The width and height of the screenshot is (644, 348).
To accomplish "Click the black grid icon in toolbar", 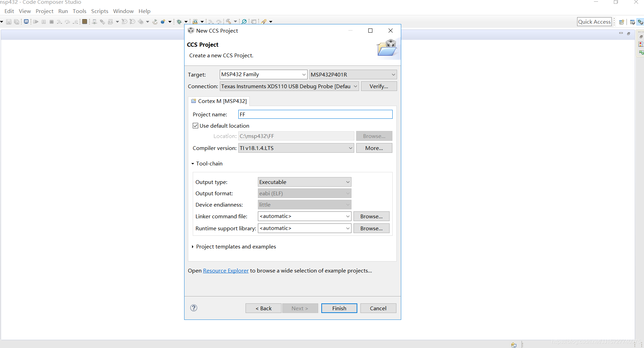I will click(85, 22).
